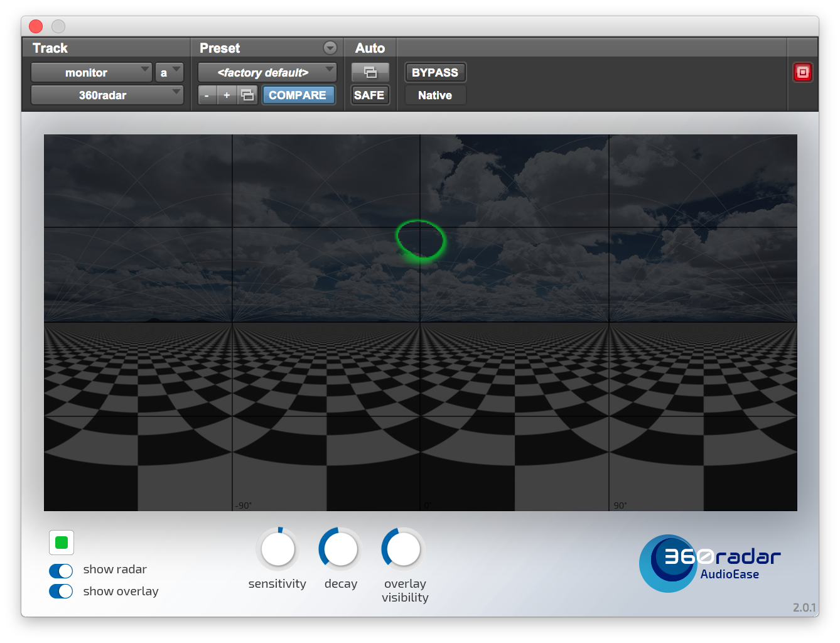Click the previous preset minus button

(x=207, y=95)
